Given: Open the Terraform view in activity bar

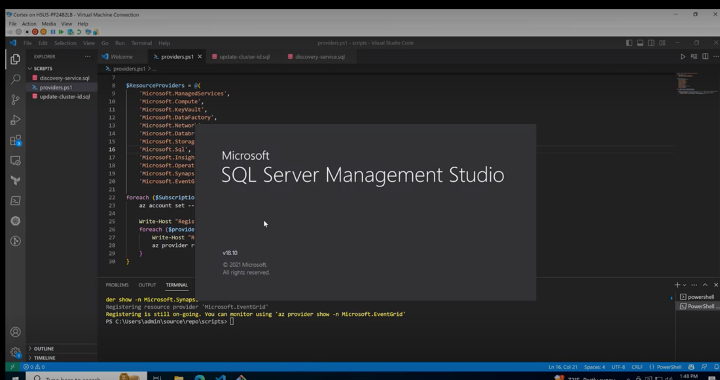Looking at the screenshot, I should pyautogui.click(x=15, y=181).
